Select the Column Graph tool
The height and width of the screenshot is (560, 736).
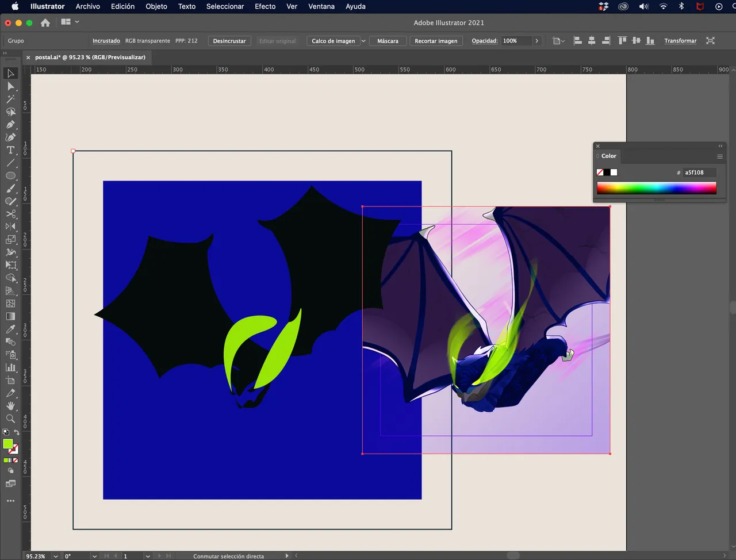click(10, 367)
